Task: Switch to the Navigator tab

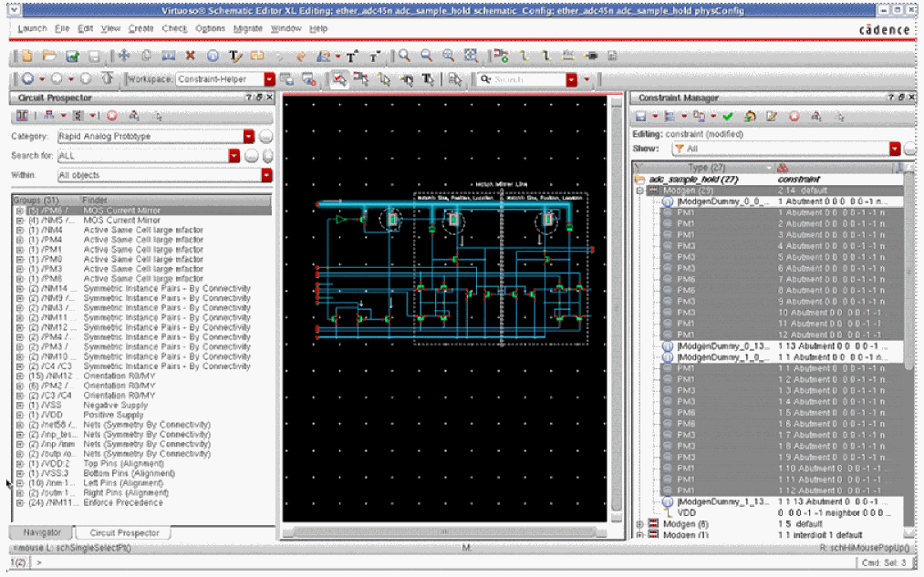Action: click(42, 532)
